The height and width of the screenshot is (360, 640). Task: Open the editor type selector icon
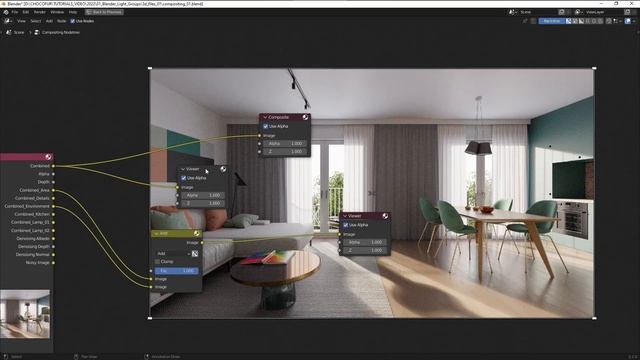pos(7,21)
